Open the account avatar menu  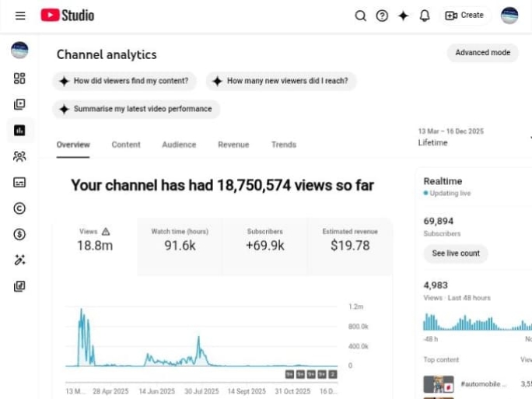[x=509, y=16]
